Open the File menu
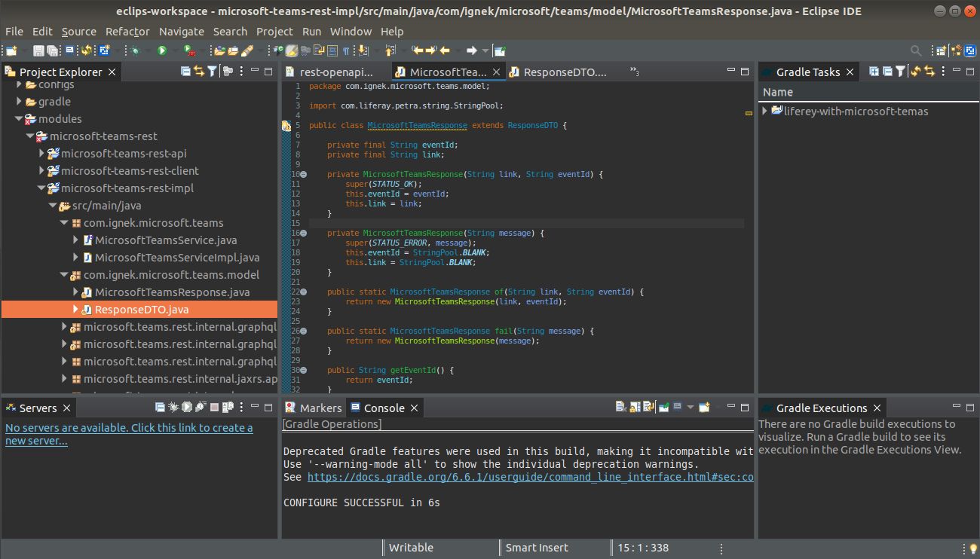This screenshot has width=980, height=559. (14, 32)
